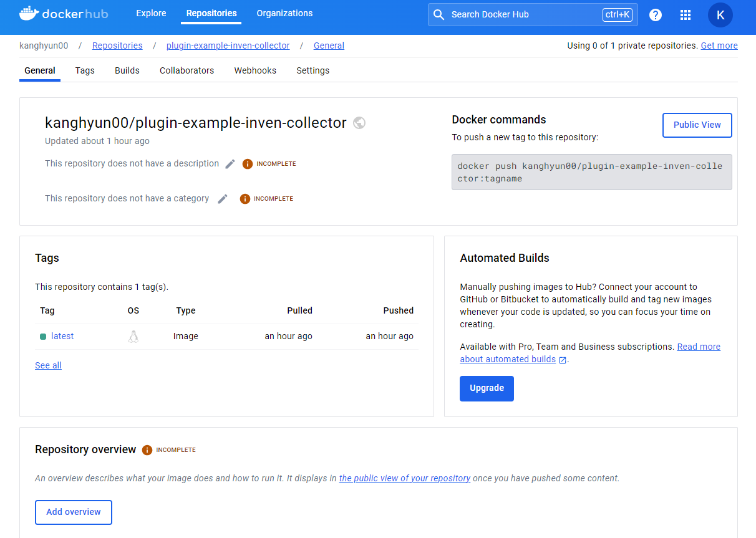Image resolution: width=756 pixels, height=538 pixels.
Task: Click the Get more private repositories link
Action: 719,46
